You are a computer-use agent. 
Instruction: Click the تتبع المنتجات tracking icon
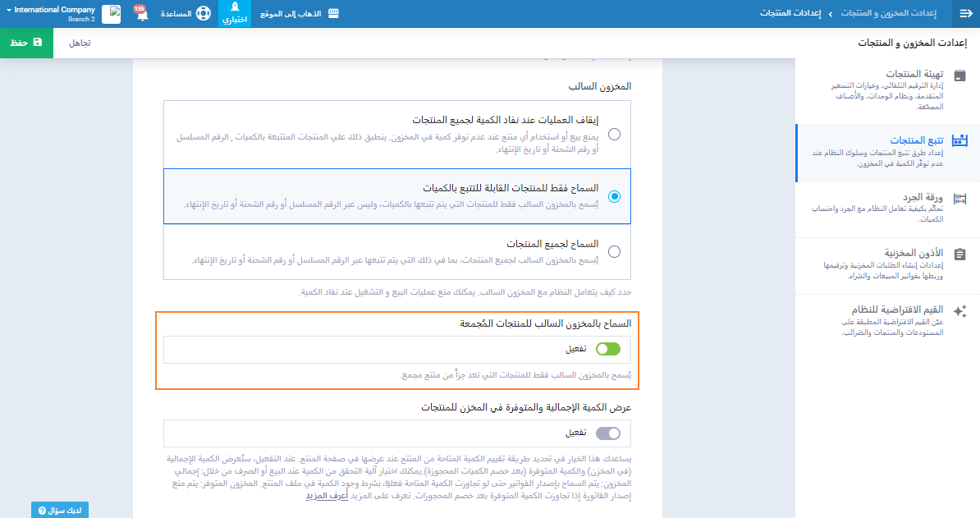(x=959, y=140)
